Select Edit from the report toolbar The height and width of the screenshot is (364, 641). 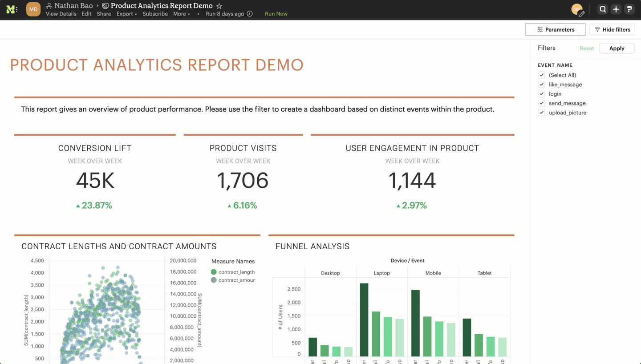pyautogui.click(x=86, y=14)
